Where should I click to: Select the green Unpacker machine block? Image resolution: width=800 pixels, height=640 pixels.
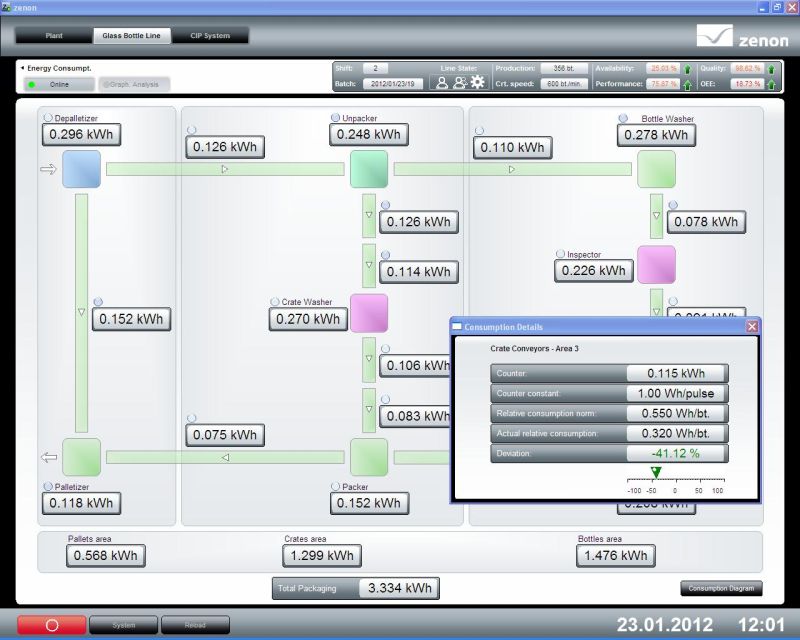coord(368,169)
